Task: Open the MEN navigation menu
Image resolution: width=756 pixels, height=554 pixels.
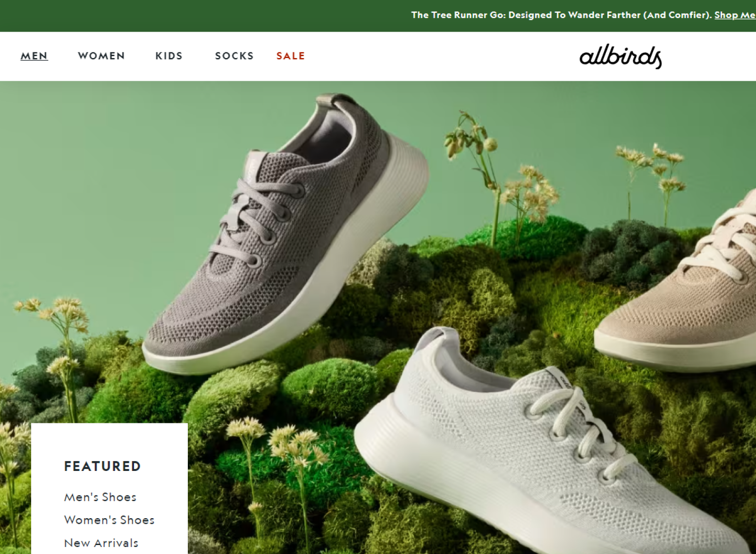Action: coord(34,56)
